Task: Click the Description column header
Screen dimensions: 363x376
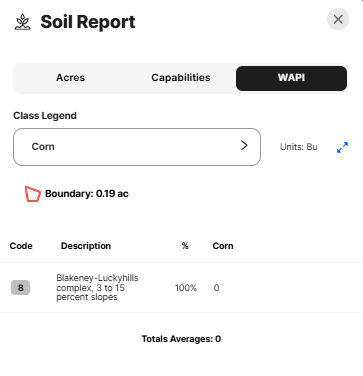Action: (86, 246)
